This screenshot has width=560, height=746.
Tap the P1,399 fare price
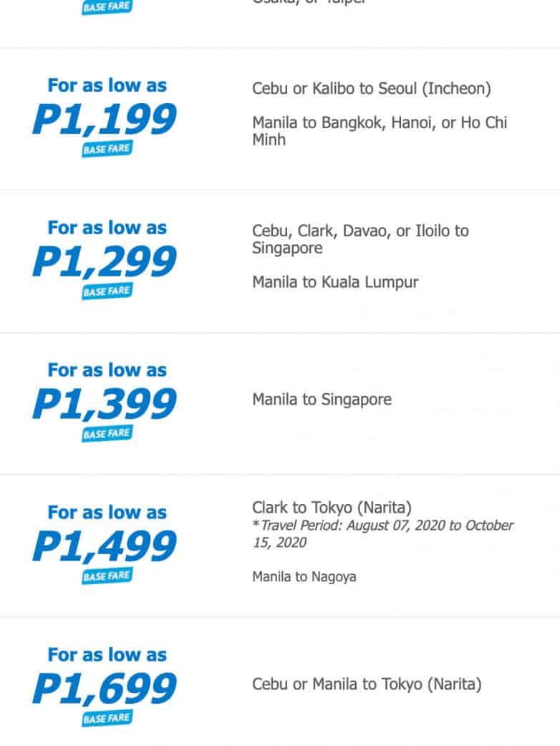click(x=105, y=405)
